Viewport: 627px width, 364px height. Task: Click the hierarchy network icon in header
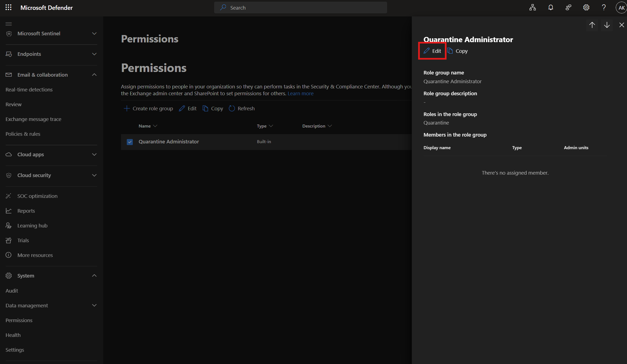tap(533, 7)
